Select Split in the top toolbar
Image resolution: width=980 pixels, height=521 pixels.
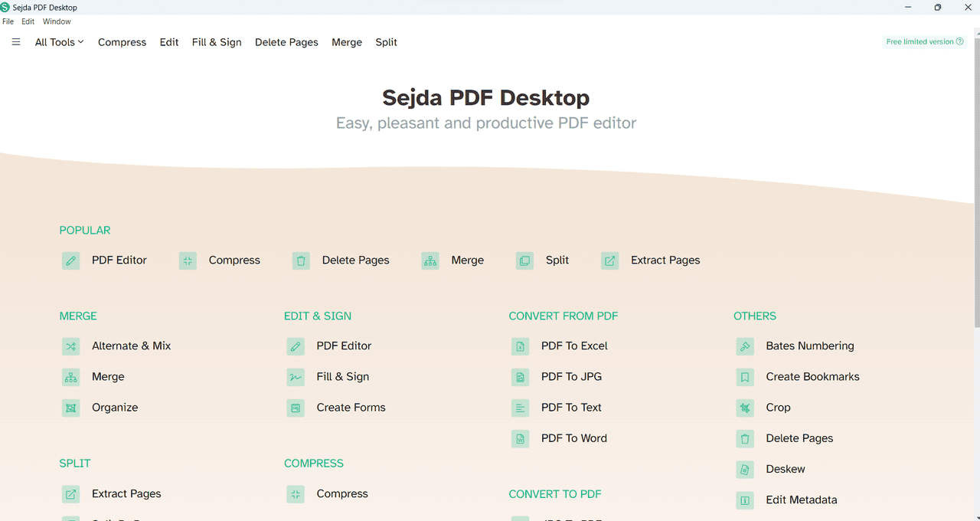click(386, 42)
